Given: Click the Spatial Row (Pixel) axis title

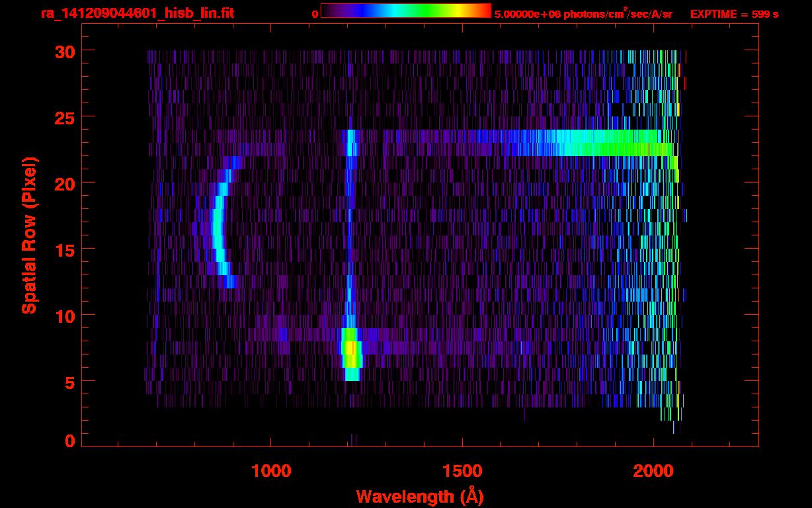Looking at the screenshot, I should [28, 235].
